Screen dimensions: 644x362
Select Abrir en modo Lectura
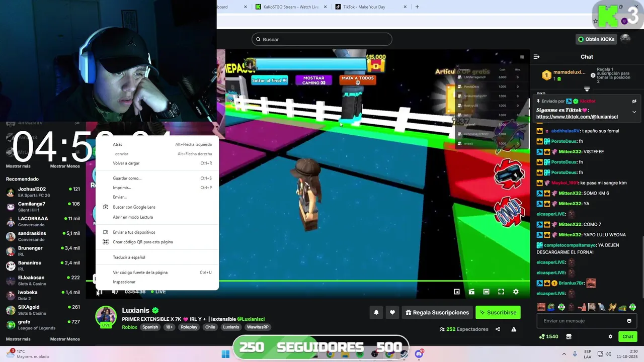click(157, 217)
